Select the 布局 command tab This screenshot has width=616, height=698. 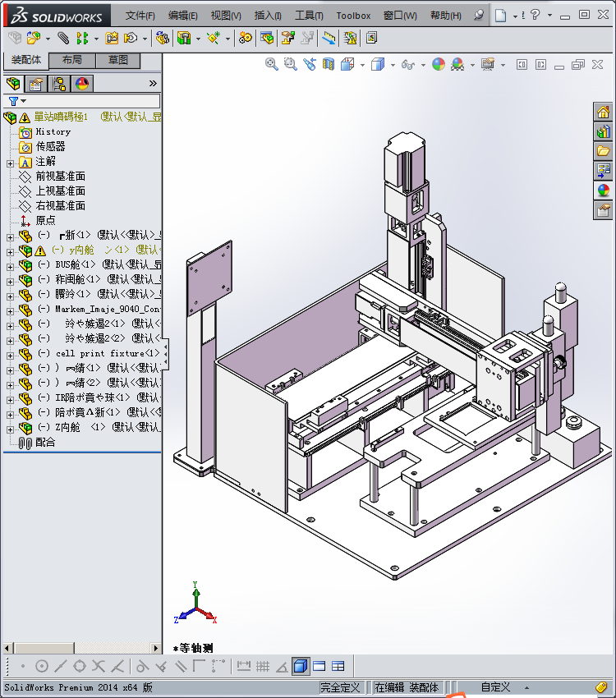click(x=72, y=60)
